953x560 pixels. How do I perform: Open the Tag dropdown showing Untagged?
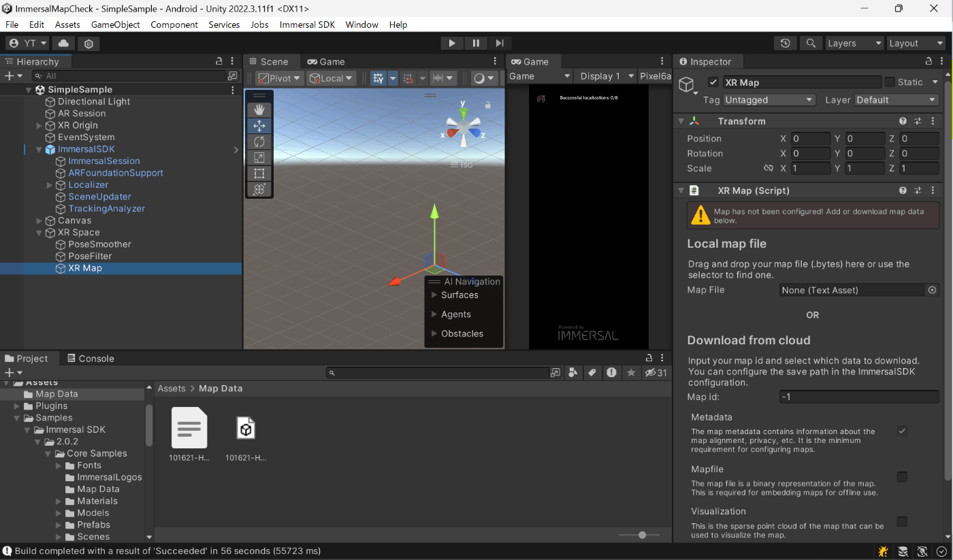pos(769,100)
